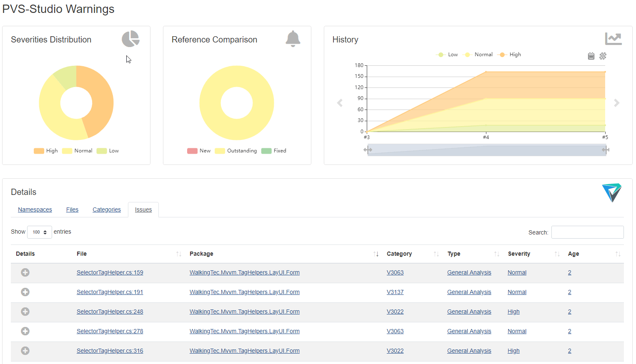The height and width of the screenshot is (364, 636).
Task: Click the History zoom range bar
Action: [x=487, y=150]
